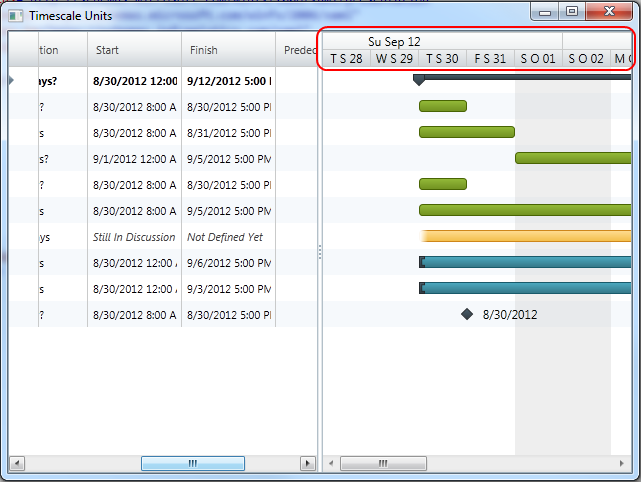Click the chart horizontal scrollbar thumb
The width and height of the screenshot is (641, 482).
coord(383,463)
